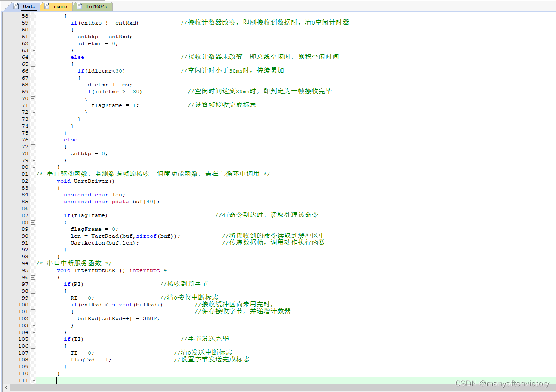This screenshot has height=392, width=556.
Task: Click line number 94 in the margin
Action: pyautogui.click(x=25, y=263)
